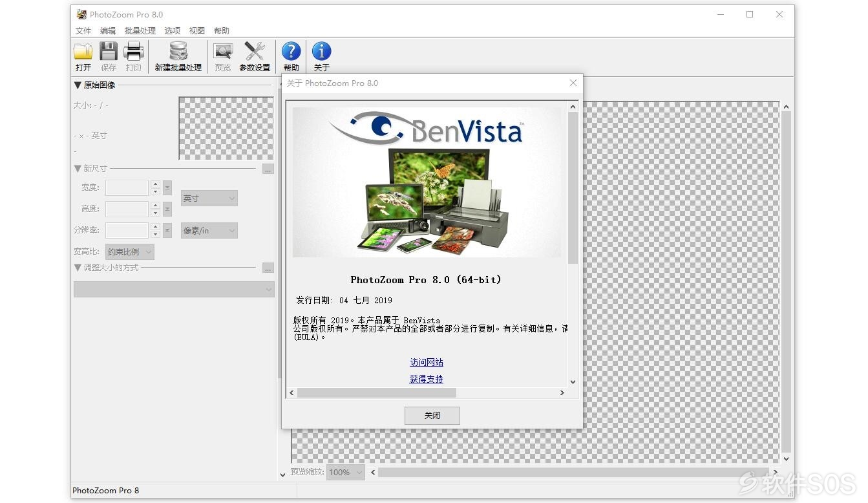This screenshot has width=868, height=503.
Task: Click the 关闭 button in About dialog
Action: click(432, 416)
